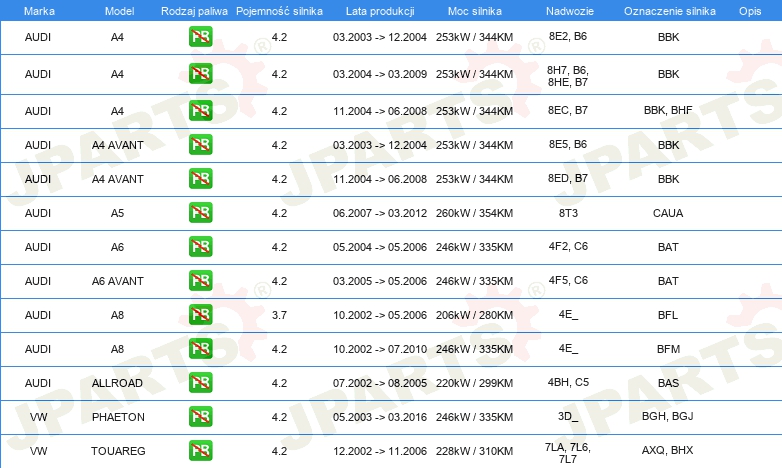Click engine code BAS

(x=668, y=383)
